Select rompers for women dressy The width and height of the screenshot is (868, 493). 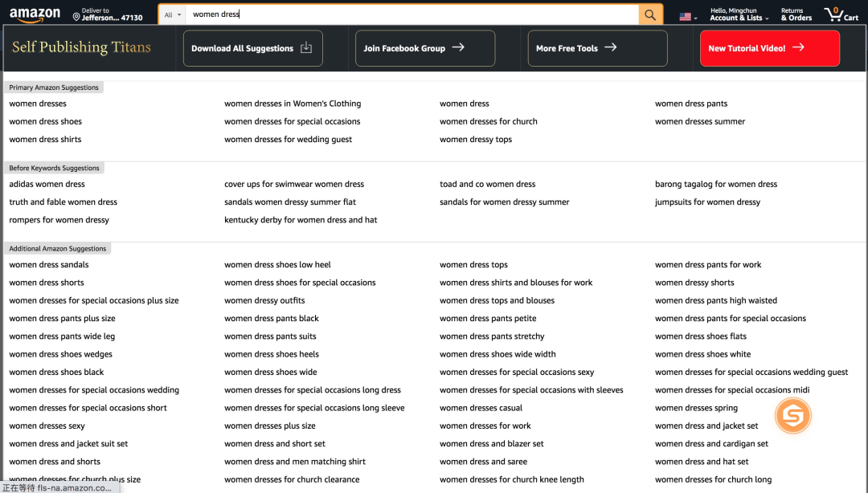(59, 220)
